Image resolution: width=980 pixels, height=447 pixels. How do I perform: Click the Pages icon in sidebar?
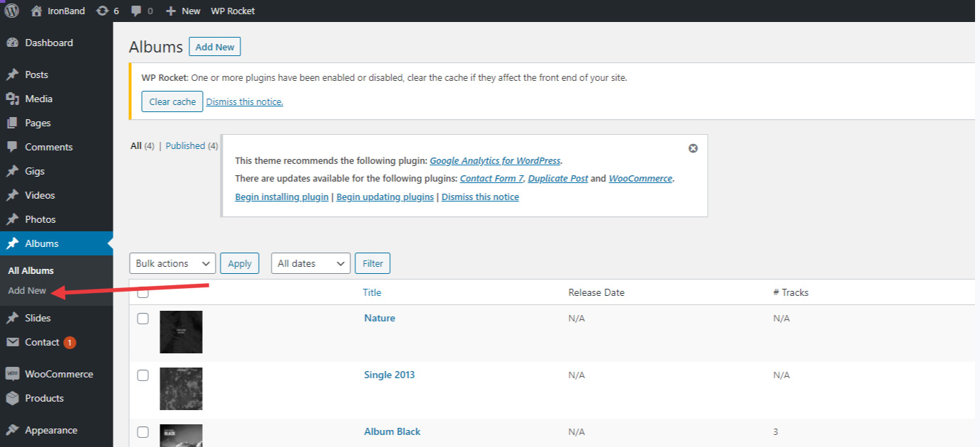pyautogui.click(x=12, y=123)
